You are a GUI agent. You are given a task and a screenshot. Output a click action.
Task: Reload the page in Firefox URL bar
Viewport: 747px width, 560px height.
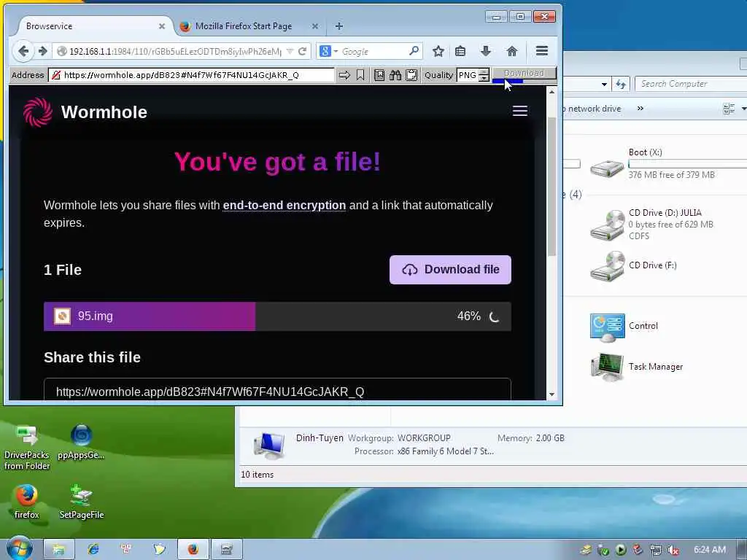tap(302, 51)
